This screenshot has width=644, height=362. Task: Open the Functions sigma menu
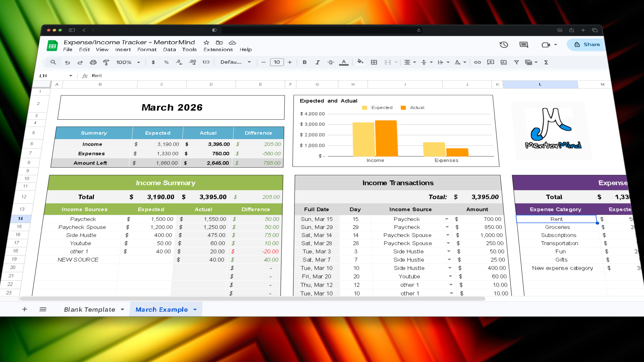[x=546, y=62]
